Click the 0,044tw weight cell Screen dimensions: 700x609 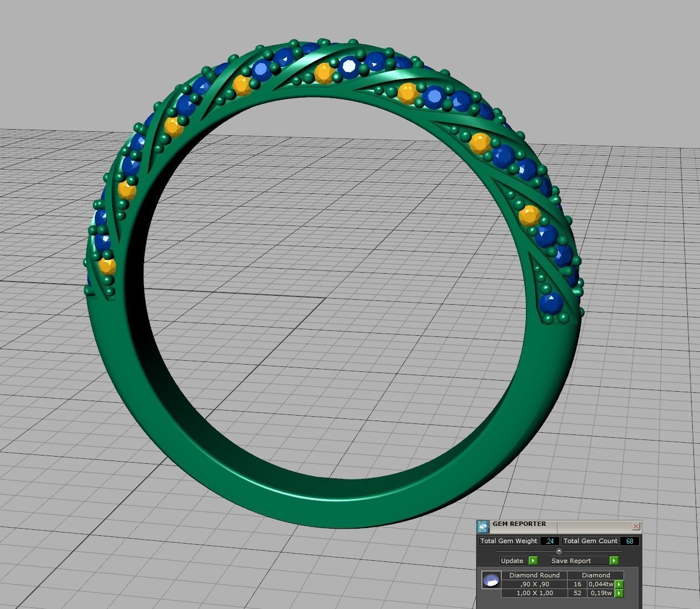[601, 584]
